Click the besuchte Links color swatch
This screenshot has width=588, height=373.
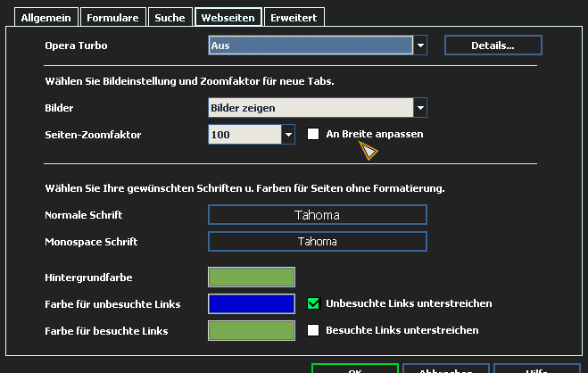252,331
